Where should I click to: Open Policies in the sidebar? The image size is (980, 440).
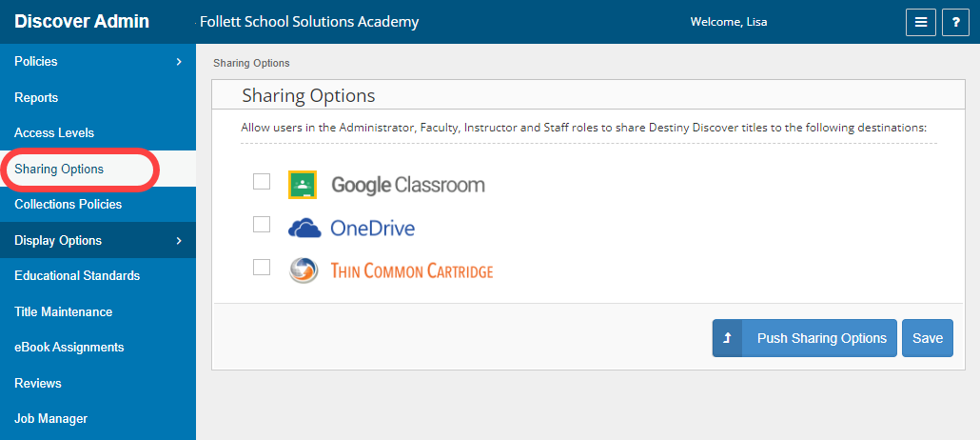(x=97, y=61)
